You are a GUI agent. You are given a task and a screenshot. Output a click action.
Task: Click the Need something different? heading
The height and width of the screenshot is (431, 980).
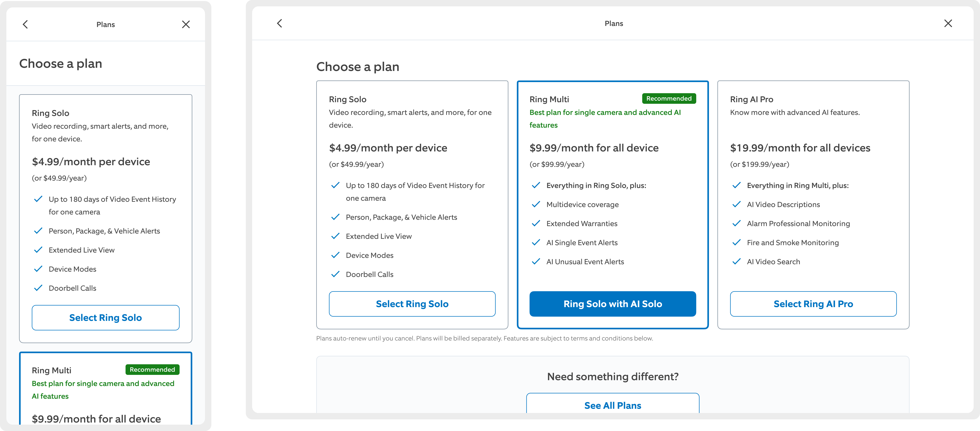[613, 377]
